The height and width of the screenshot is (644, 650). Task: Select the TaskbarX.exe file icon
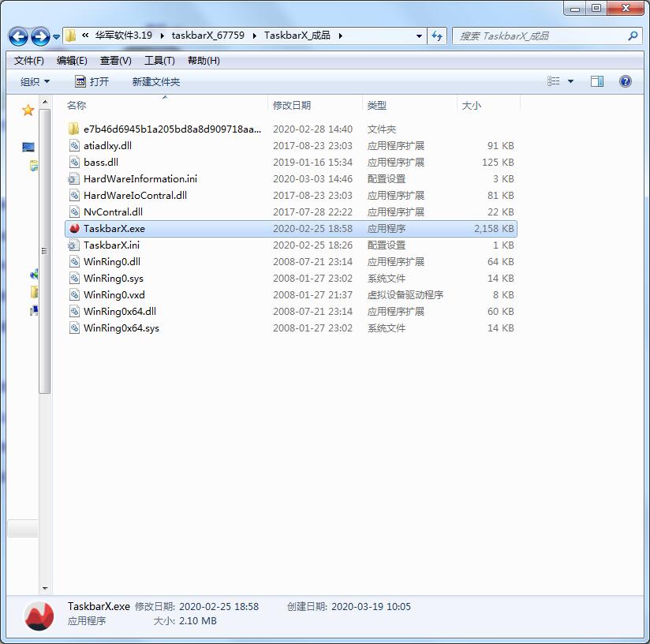click(x=75, y=229)
